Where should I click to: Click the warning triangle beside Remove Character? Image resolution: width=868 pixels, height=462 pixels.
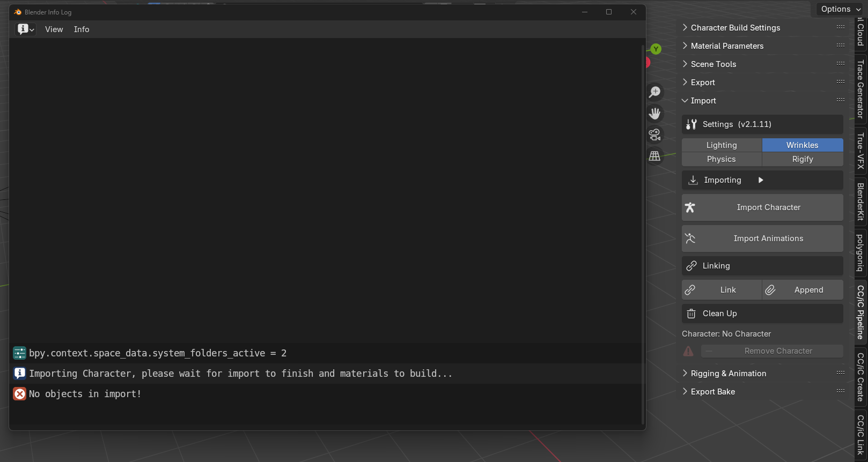coord(688,351)
